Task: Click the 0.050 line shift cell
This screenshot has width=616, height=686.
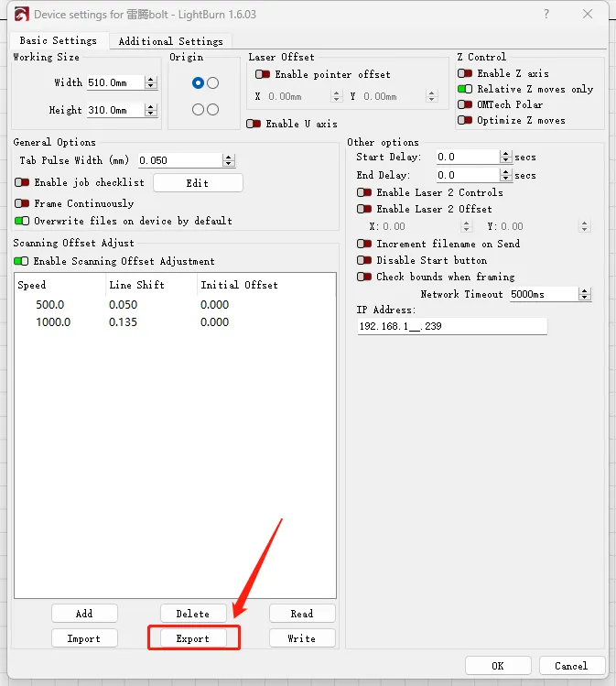Action: coord(123,304)
